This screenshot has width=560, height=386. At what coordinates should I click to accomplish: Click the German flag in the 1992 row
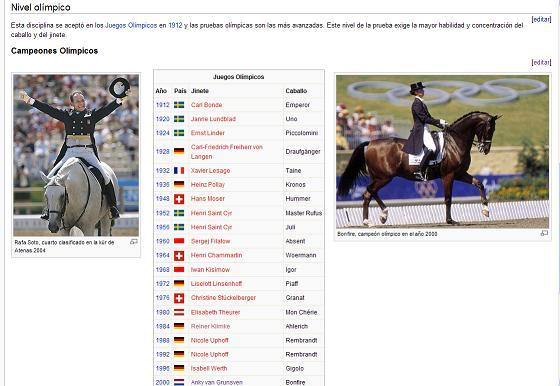coord(179,354)
